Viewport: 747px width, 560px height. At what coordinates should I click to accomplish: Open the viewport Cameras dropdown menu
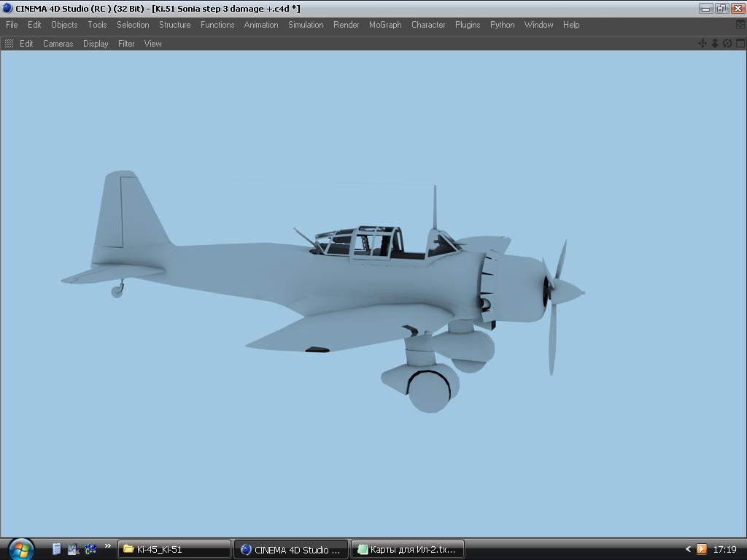pyautogui.click(x=58, y=44)
